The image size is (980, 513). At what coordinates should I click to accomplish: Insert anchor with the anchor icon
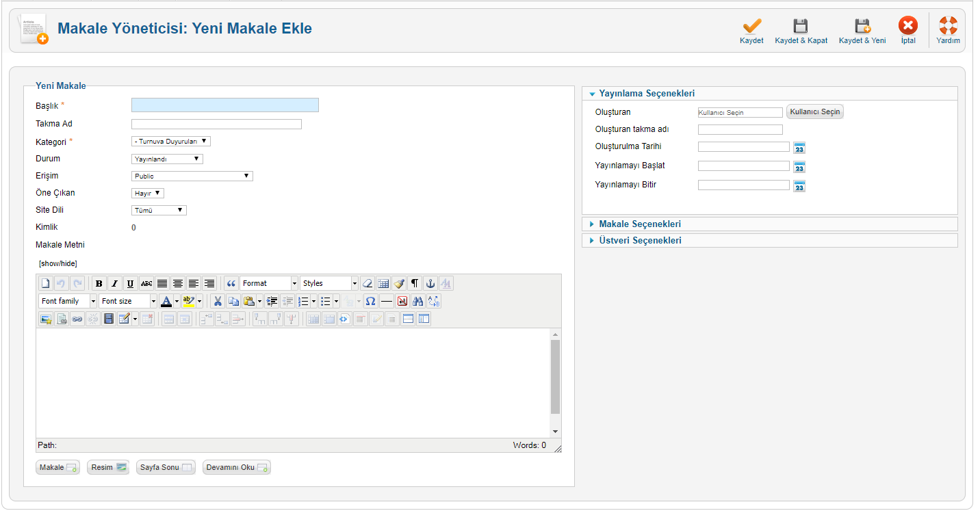click(x=430, y=284)
